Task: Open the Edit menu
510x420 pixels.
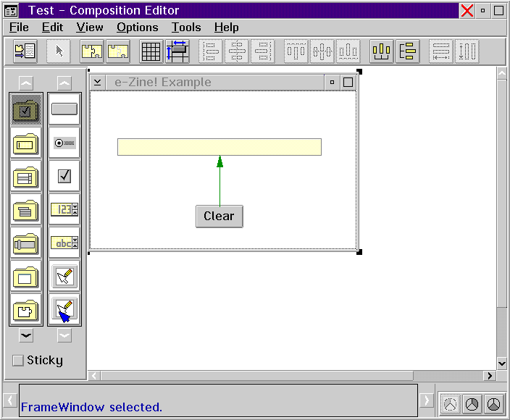Action: [53, 28]
